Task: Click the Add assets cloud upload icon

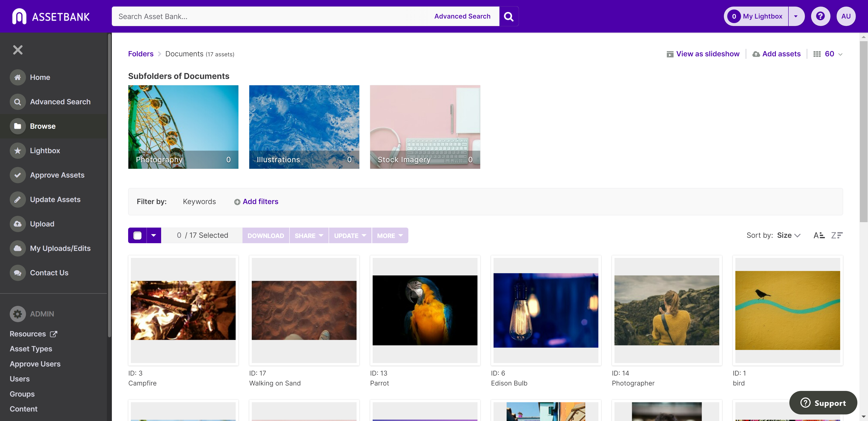Action: pyautogui.click(x=756, y=54)
